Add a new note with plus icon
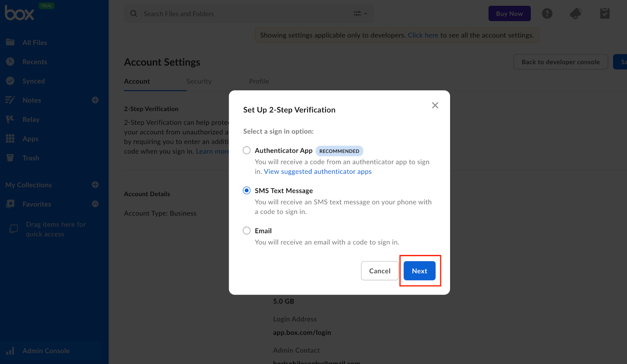The height and width of the screenshot is (364, 627). click(x=95, y=100)
